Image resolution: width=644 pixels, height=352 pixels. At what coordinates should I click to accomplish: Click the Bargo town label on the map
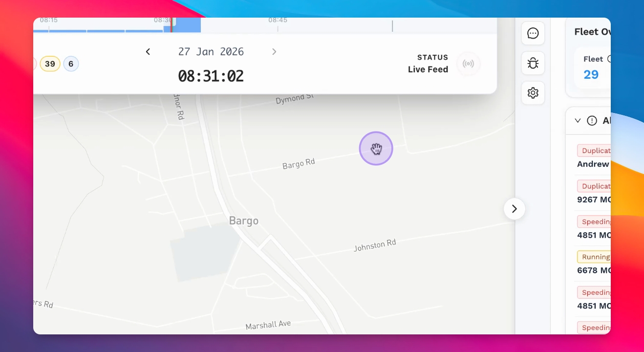(244, 221)
